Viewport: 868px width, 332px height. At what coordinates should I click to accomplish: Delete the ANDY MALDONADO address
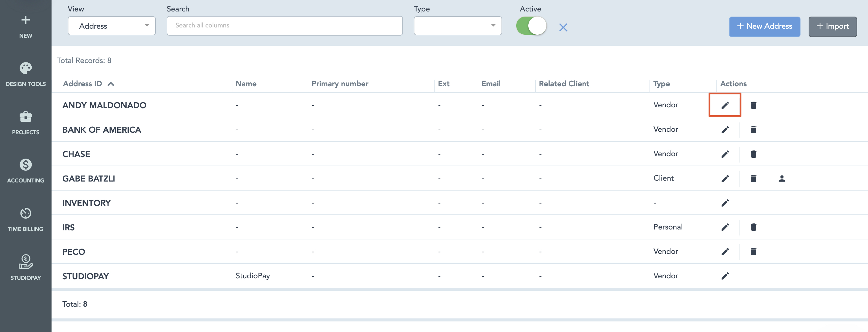click(753, 105)
